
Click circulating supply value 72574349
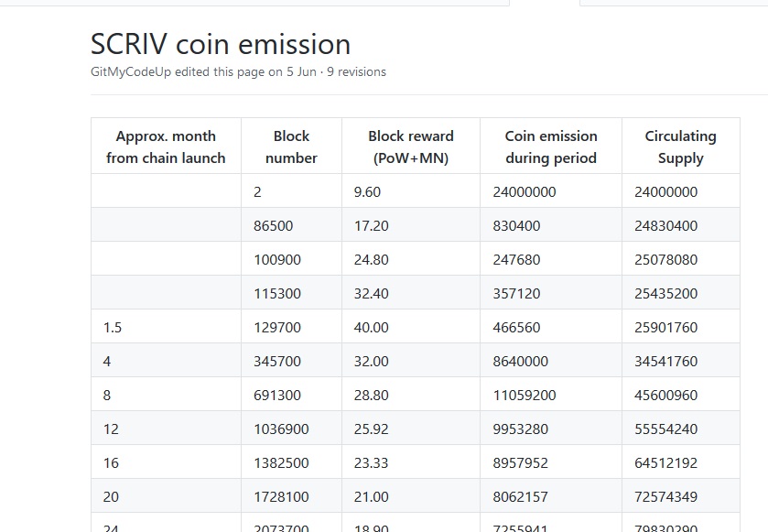click(665, 496)
